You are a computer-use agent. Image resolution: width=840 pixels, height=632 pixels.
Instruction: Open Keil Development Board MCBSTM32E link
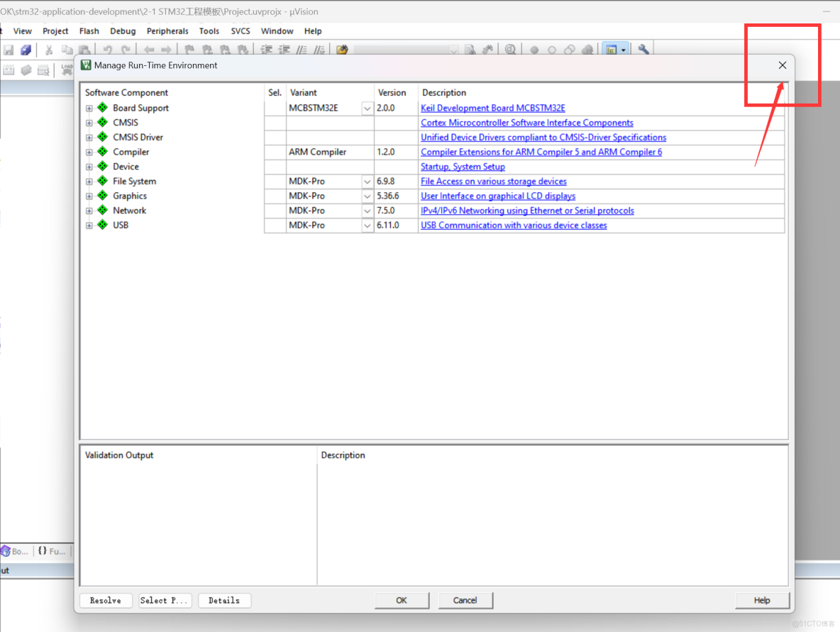point(493,109)
